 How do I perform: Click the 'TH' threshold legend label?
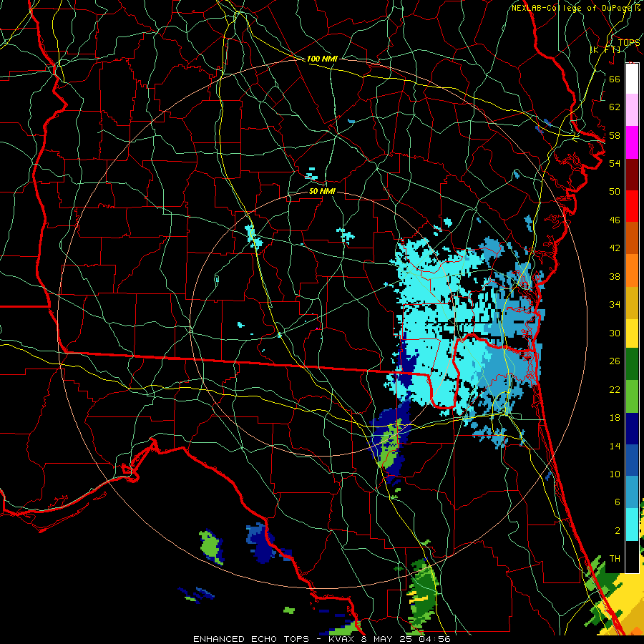point(615,559)
